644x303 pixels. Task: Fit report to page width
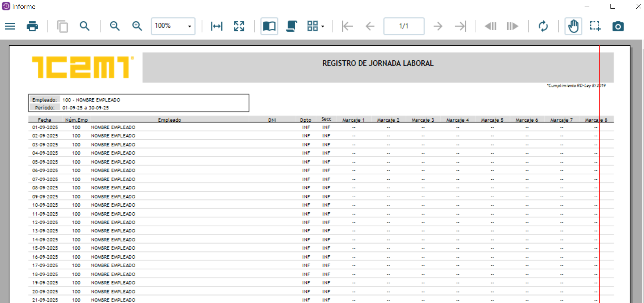217,26
